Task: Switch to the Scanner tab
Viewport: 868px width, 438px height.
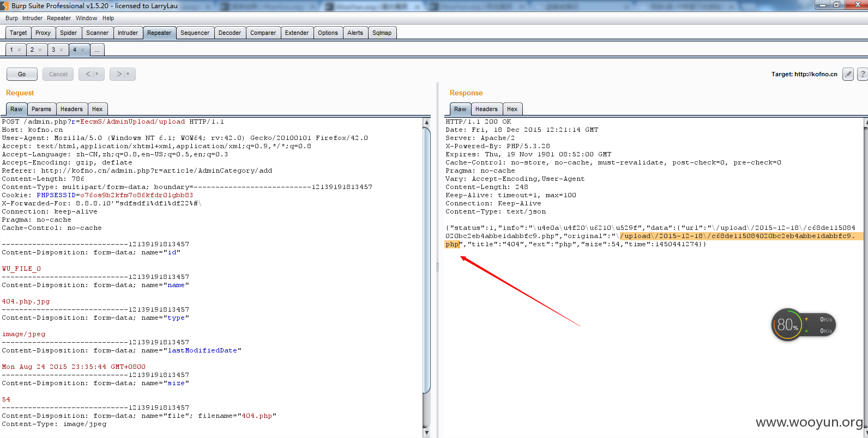Action: tap(97, 33)
